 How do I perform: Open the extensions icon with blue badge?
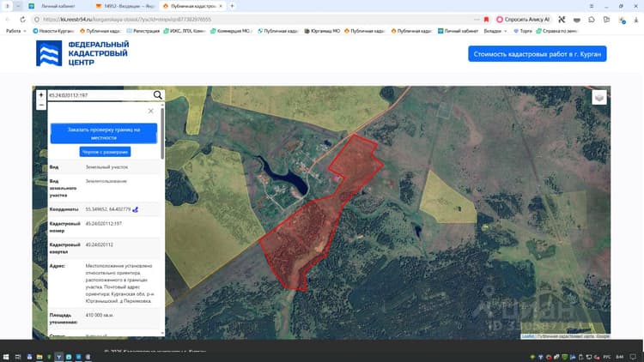[x=622, y=20]
